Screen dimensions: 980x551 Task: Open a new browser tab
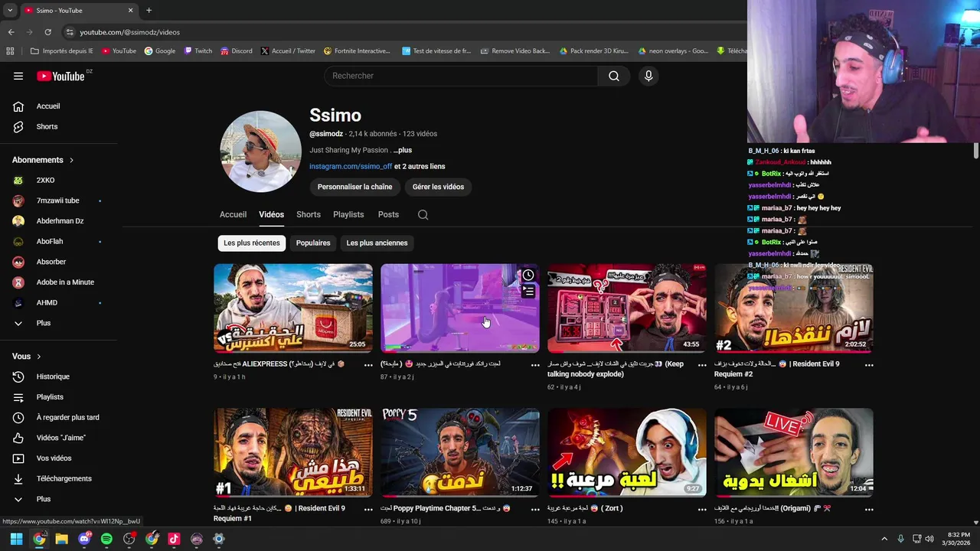149,10
